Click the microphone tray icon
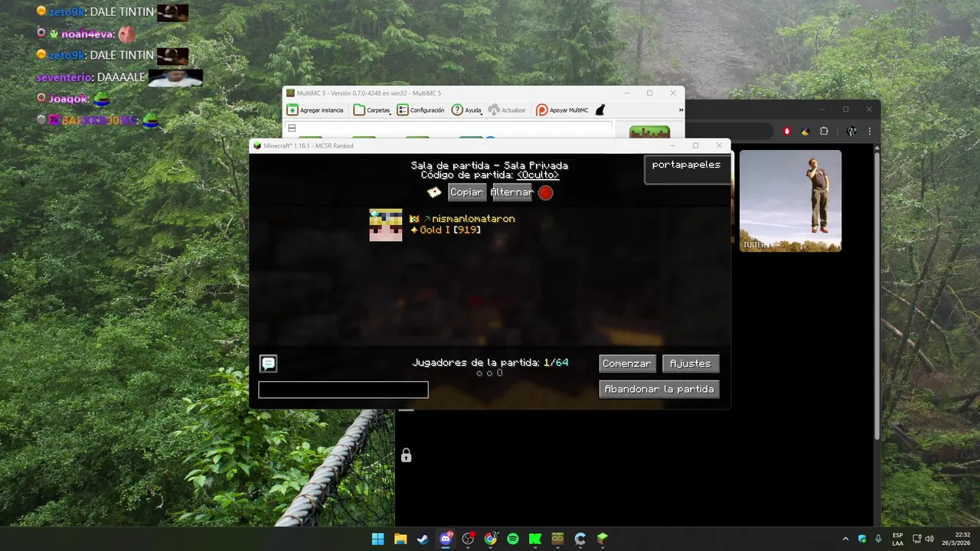This screenshot has height=551, width=980. click(878, 539)
